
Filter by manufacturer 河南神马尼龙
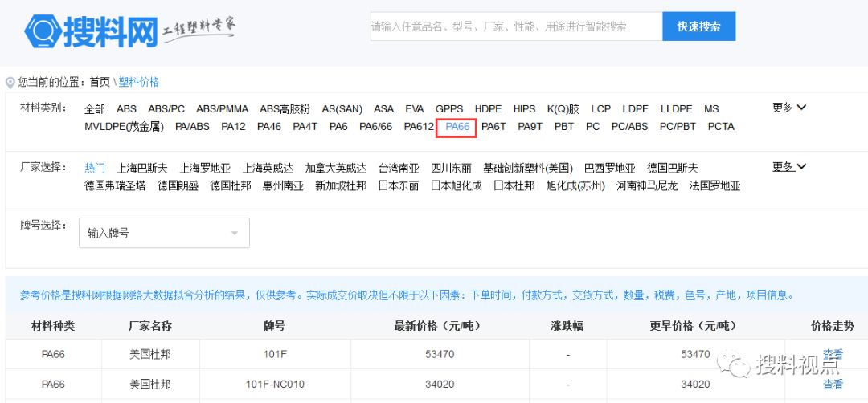(x=646, y=185)
